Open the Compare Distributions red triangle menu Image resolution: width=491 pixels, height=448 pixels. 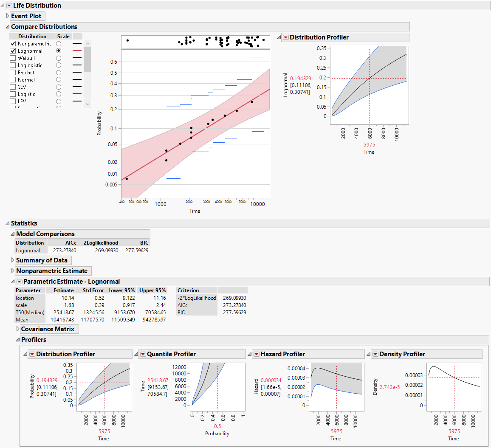(7, 26)
